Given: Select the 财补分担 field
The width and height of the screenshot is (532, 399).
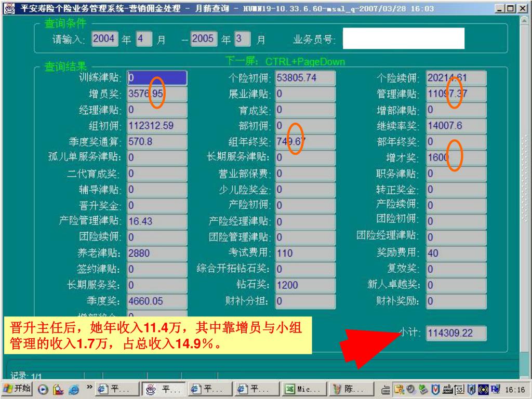Looking at the screenshot, I should (x=305, y=301).
